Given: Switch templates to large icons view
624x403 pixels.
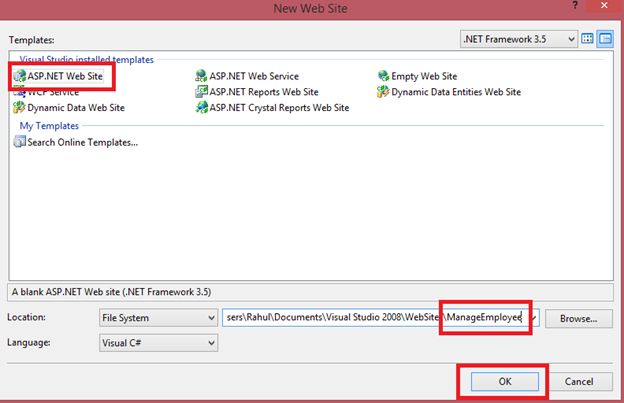Looking at the screenshot, I should click(x=587, y=39).
